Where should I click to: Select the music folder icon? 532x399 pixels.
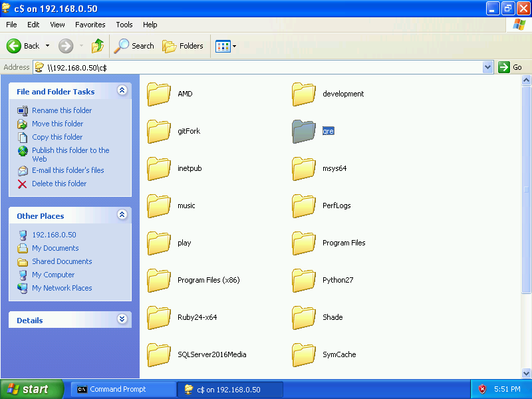tap(159, 206)
